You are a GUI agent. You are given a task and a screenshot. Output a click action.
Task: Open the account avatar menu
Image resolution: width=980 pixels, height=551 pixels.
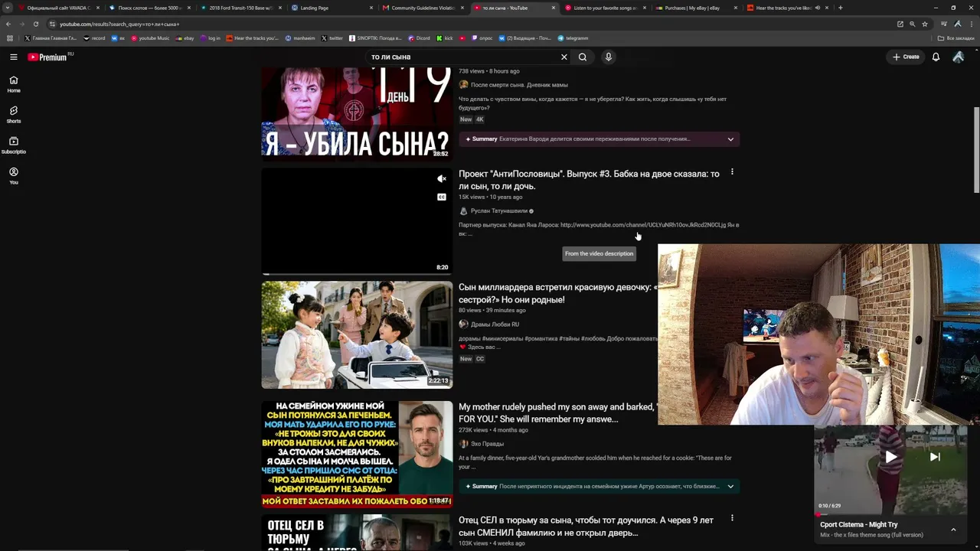click(958, 57)
